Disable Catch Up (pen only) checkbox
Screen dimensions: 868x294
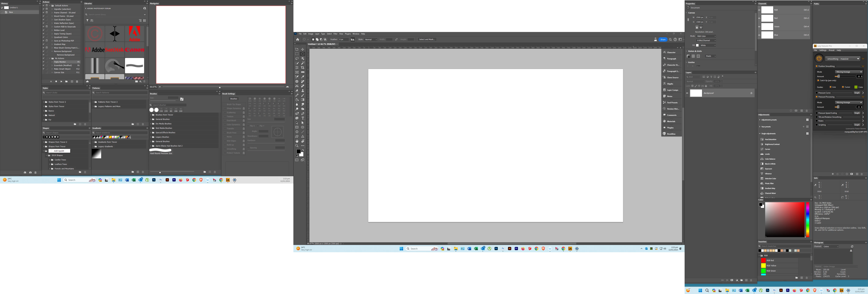click(818, 80)
